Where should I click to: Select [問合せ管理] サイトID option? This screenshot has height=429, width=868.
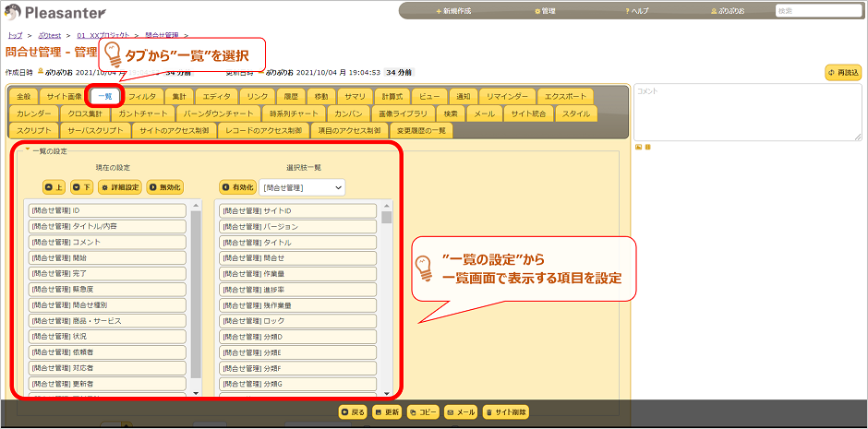click(298, 210)
